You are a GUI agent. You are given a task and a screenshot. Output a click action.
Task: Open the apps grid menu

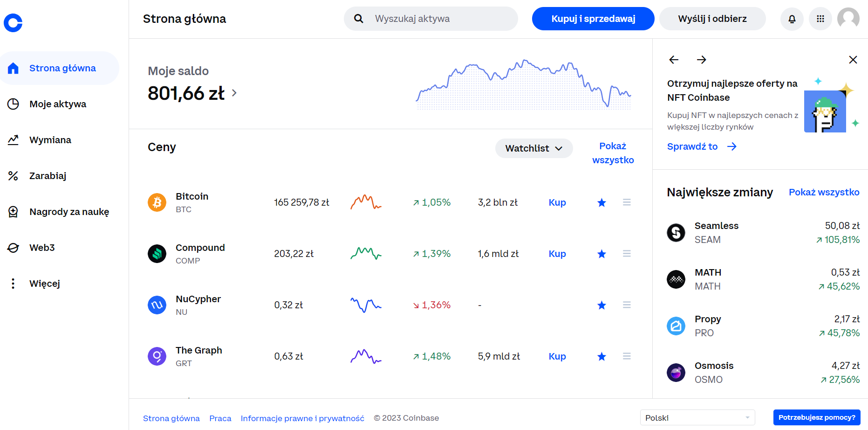pyautogui.click(x=820, y=19)
